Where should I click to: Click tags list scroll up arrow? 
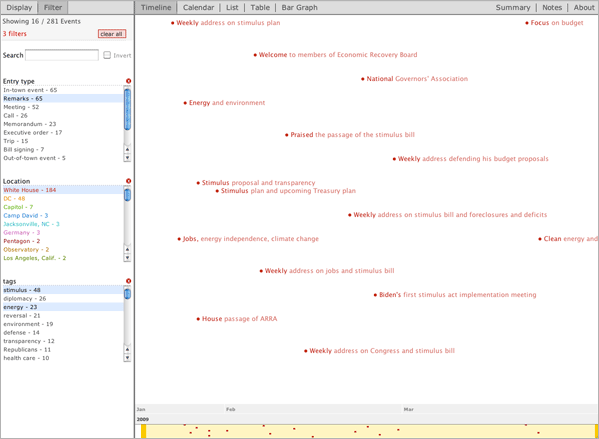point(128,350)
